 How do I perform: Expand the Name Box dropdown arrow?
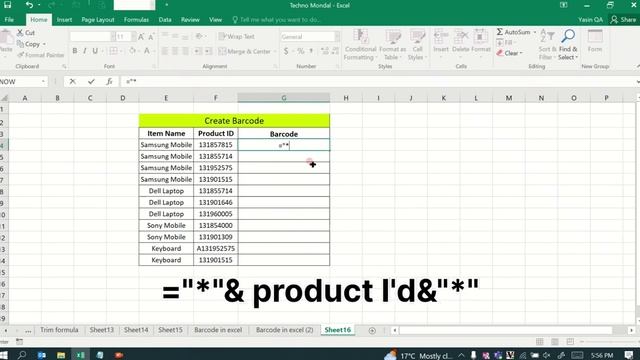pos(43,82)
